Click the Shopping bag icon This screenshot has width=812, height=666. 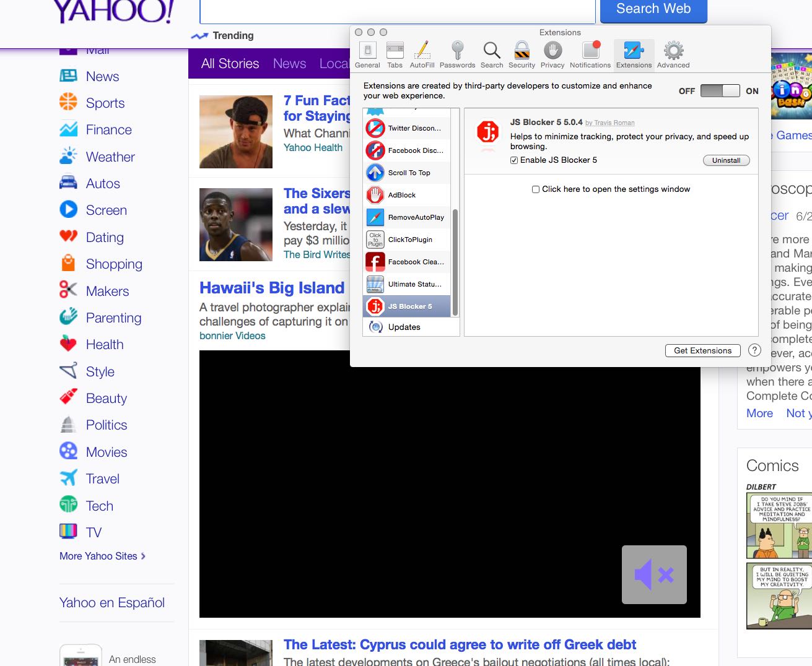tap(68, 263)
